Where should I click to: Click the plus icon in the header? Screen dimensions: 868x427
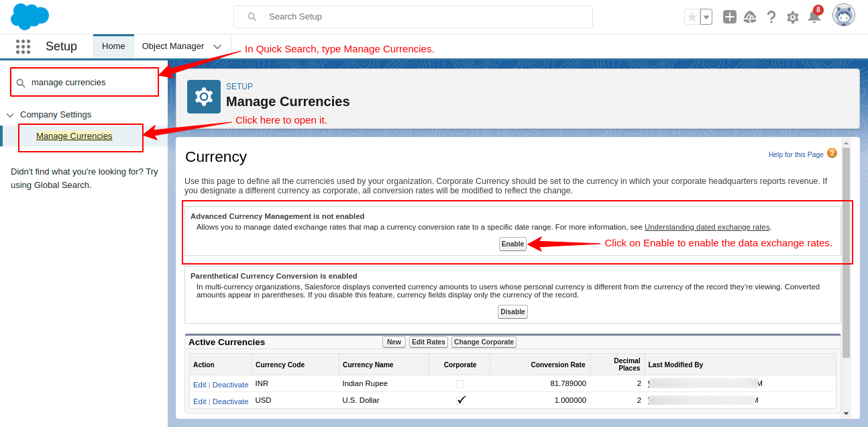730,16
